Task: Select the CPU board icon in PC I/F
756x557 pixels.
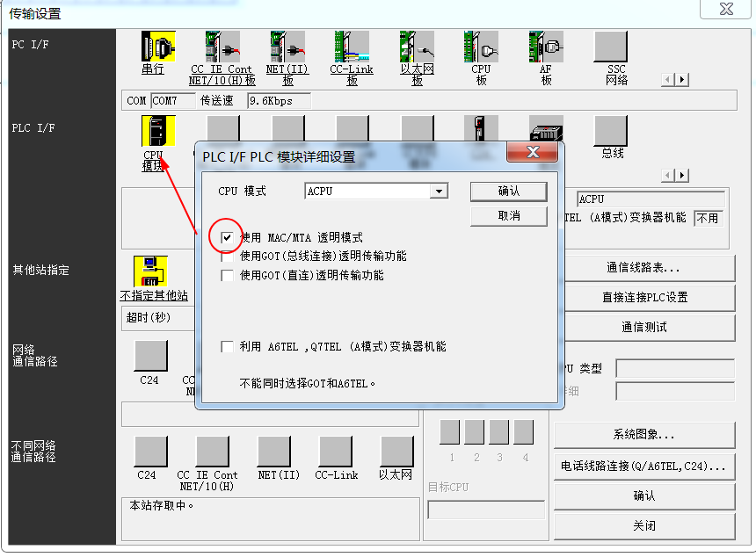Action: 481,47
